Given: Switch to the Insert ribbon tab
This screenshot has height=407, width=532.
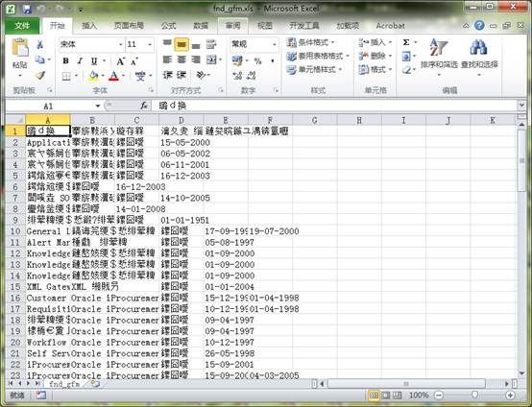Looking at the screenshot, I should pyautogui.click(x=89, y=26).
